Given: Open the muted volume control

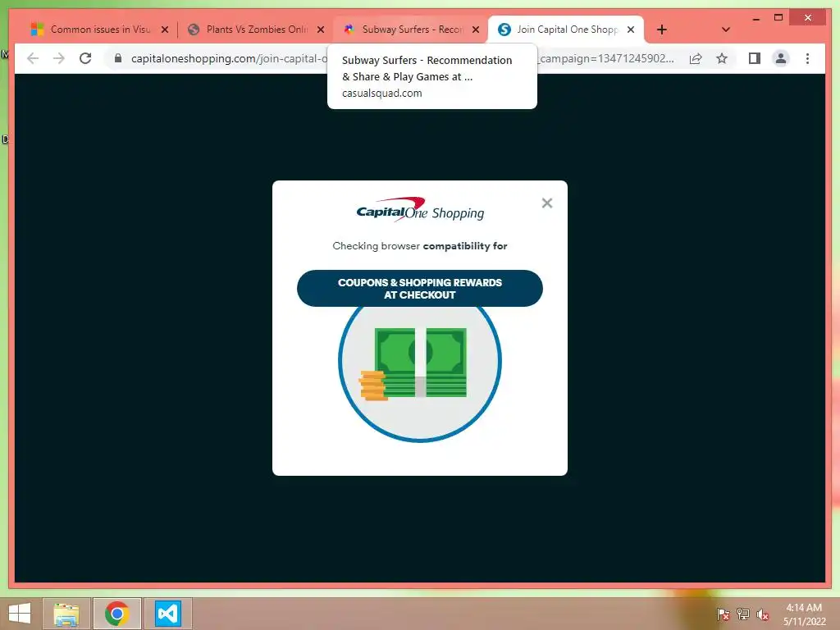Looking at the screenshot, I should tap(763, 614).
